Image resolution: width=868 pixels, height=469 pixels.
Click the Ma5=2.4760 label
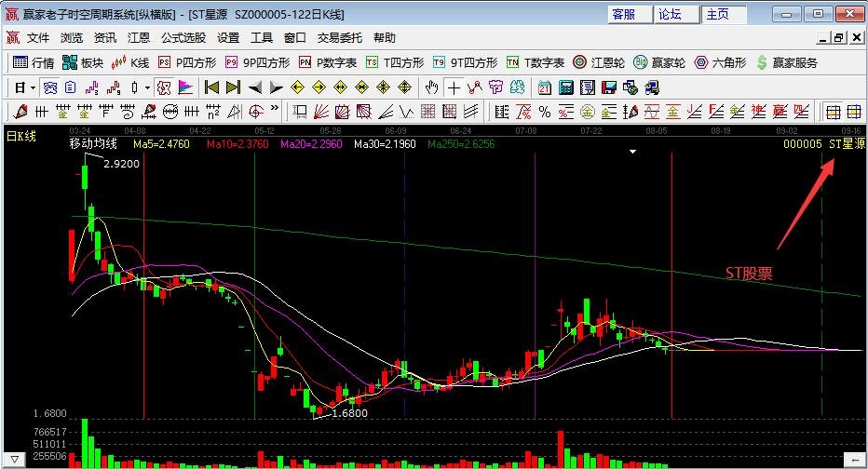(x=161, y=144)
